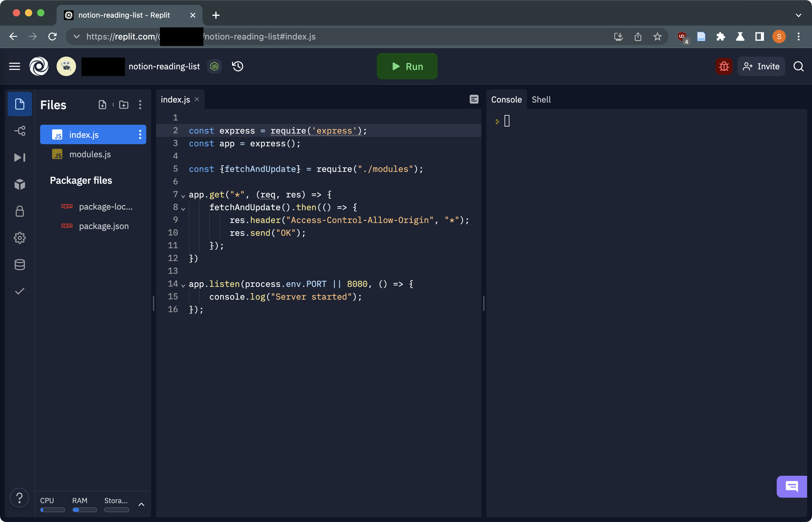Open the index.js file options menu
Screen dimensions: 812x522
(140, 134)
